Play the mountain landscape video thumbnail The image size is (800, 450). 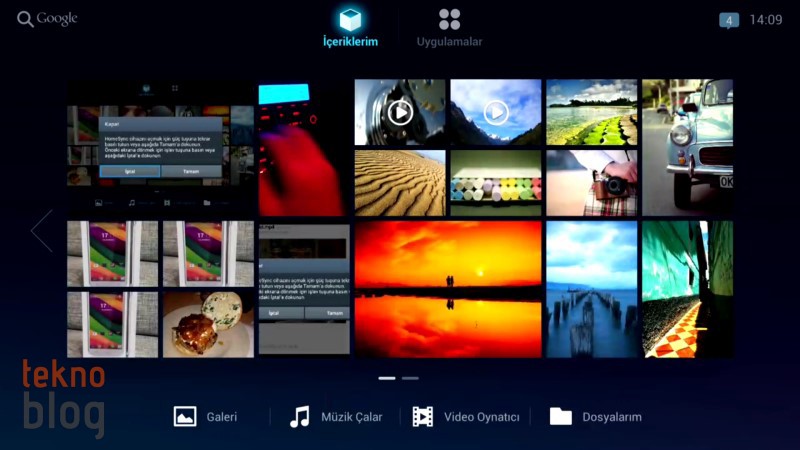pyautogui.click(x=496, y=112)
